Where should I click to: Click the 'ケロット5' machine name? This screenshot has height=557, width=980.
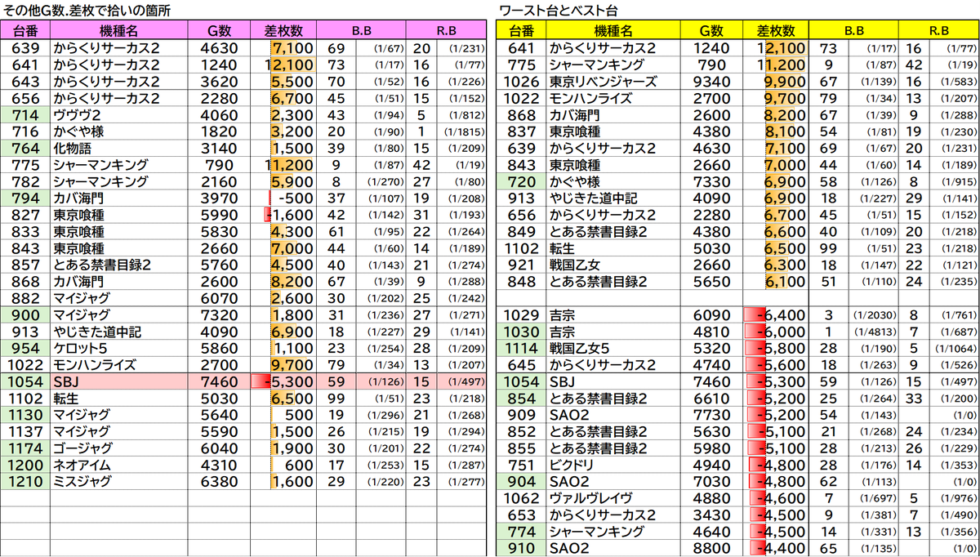point(118,348)
